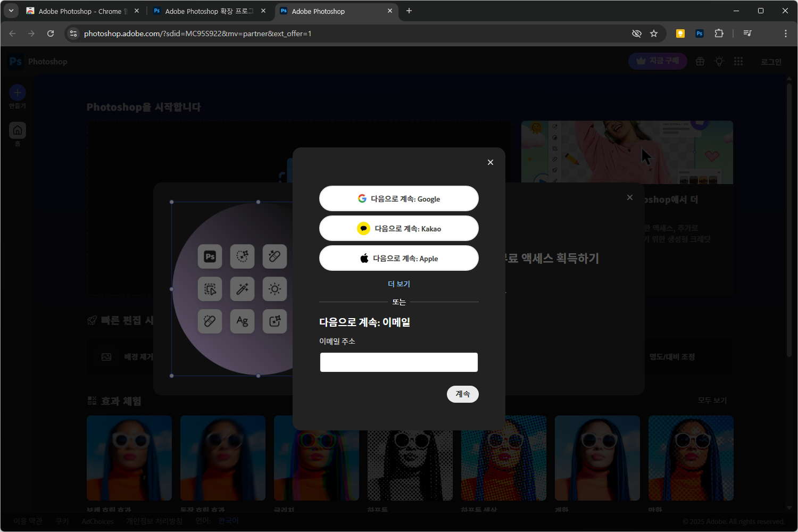Screen dimensions: 798x532
Task: Open the 배경 제거 quick edit card
Action: pos(120,357)
